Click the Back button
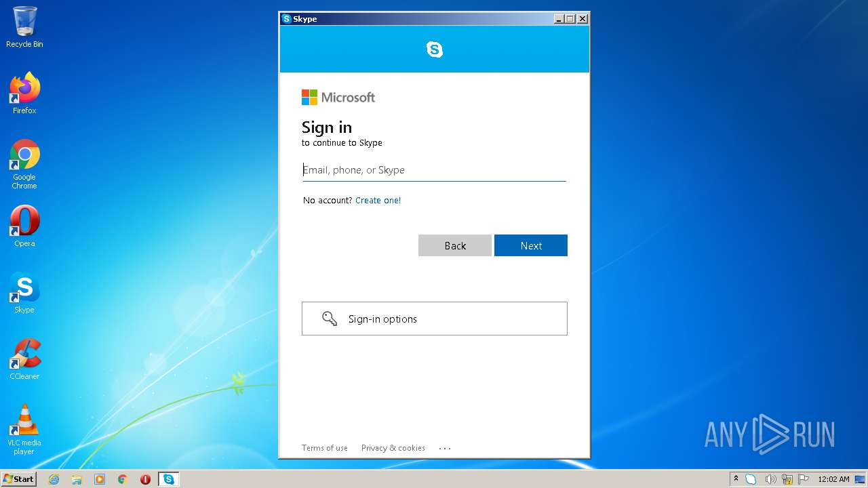 click(455, 245)
